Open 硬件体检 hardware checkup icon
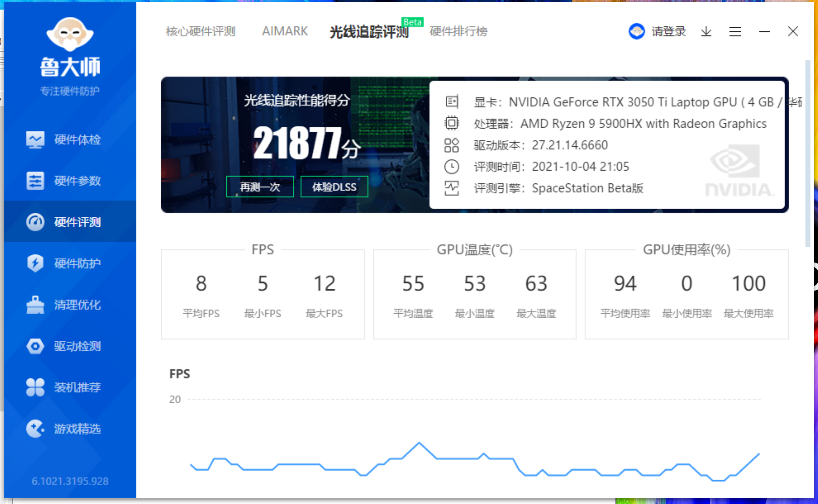Viewport: 818px width, 504px height. click(x=35, y=140)
